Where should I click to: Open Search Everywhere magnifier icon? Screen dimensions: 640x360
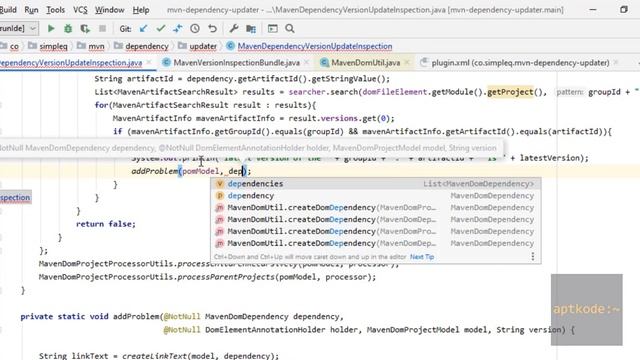(x=290, y=29)
